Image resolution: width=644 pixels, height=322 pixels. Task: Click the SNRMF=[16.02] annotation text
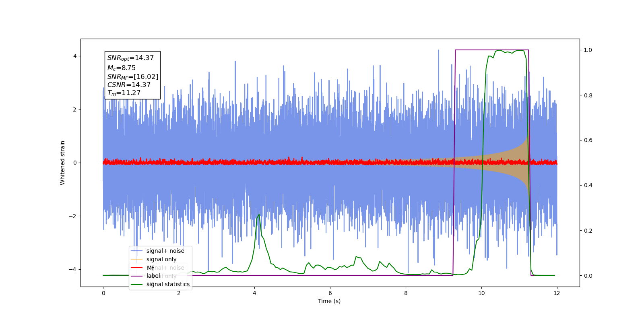click(x=133, y=76)
